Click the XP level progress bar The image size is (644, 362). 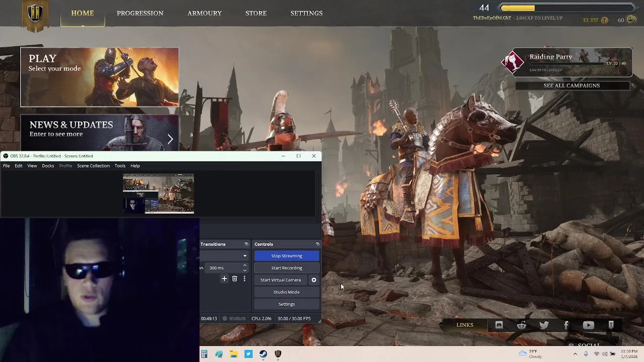tap(568, 8)
